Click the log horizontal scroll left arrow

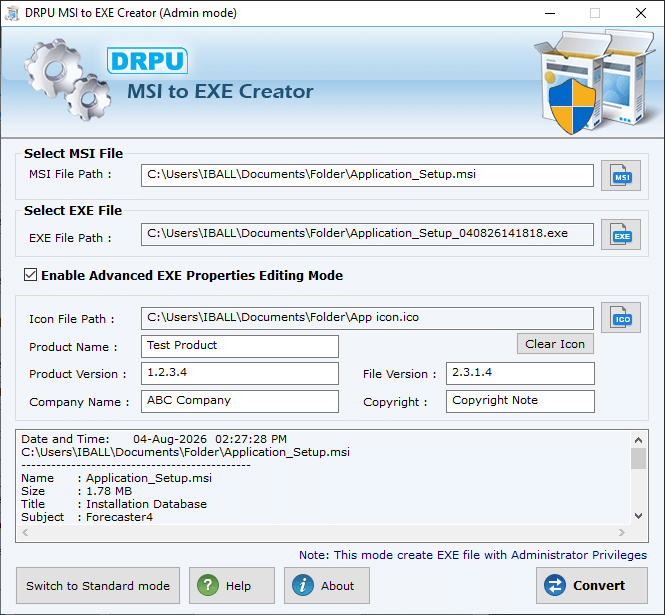tap(25, 532)
